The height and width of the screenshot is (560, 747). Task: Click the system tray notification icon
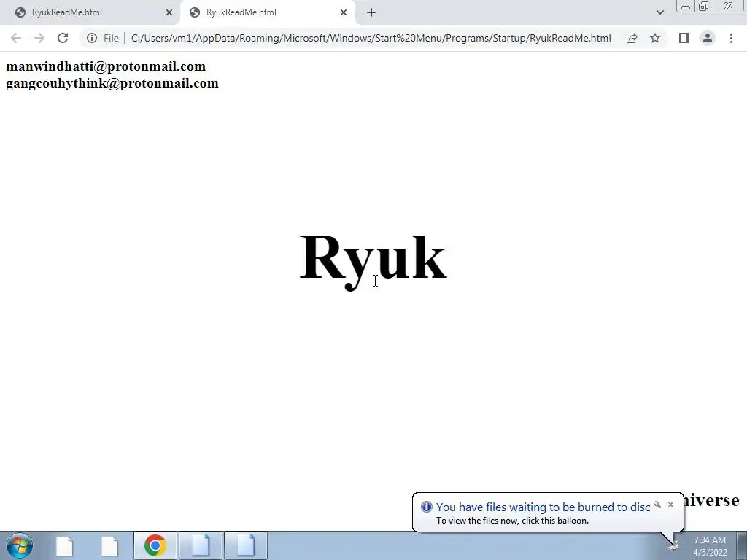(x=673, y=545)
